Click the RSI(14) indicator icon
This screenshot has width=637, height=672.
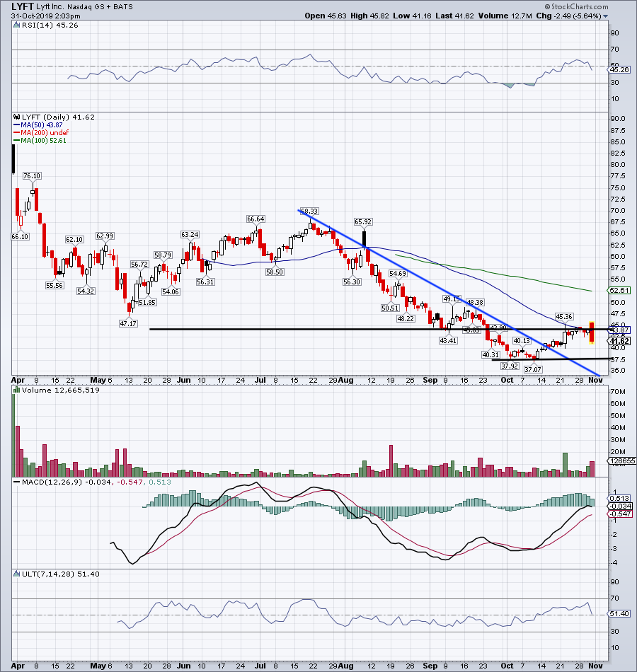tap(16, 25)
